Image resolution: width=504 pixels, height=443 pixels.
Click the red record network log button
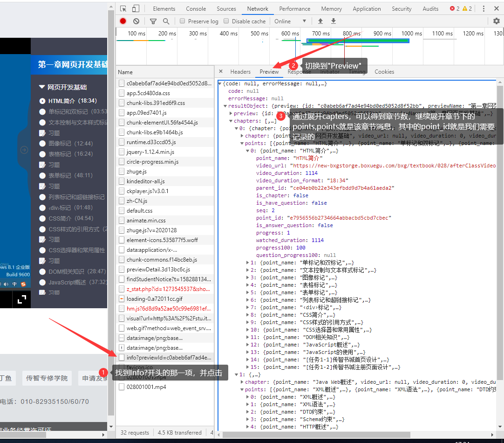(x=123, y=21)
